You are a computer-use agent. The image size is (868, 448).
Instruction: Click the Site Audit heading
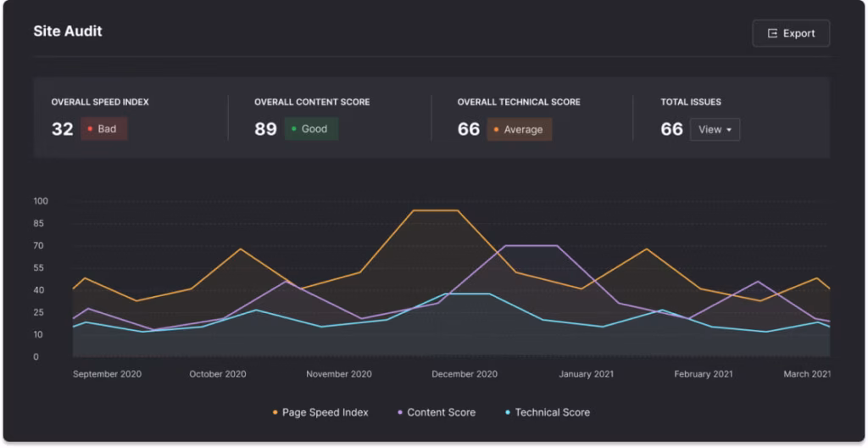[68, 31]
